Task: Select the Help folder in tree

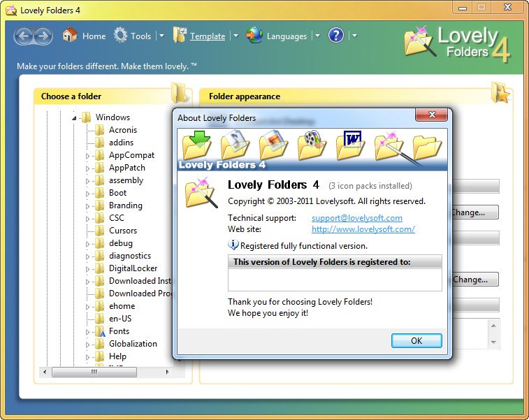Action: click(x=117, y=356)
